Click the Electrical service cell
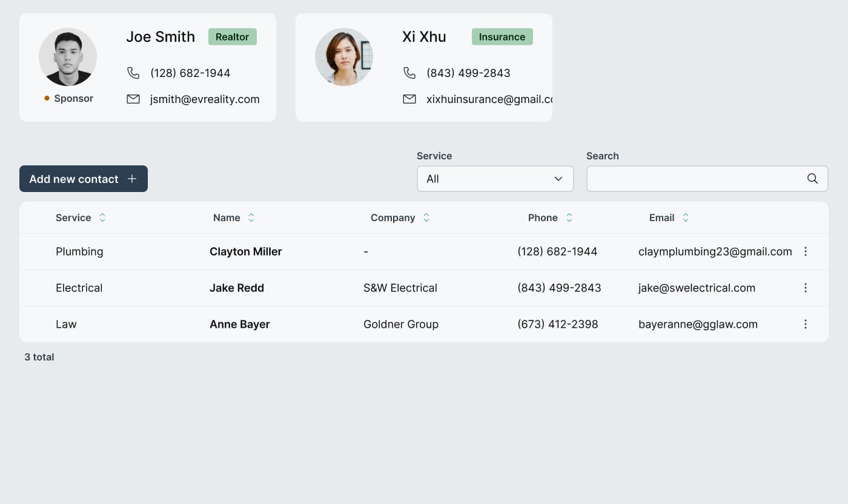The width and height of the screenshot is (848, 504). [x=79, y=288]
